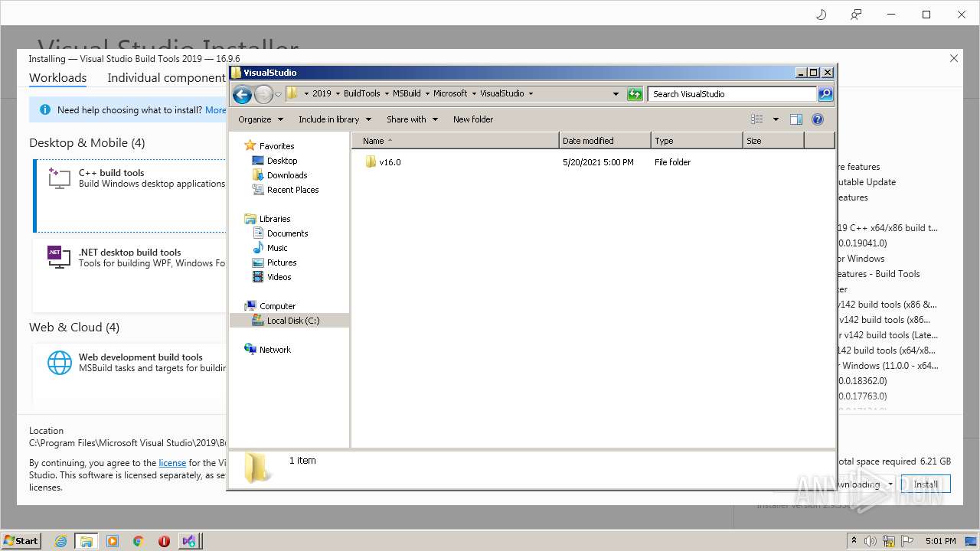Click the 5:01 PM clock

(x=940, y=541)
